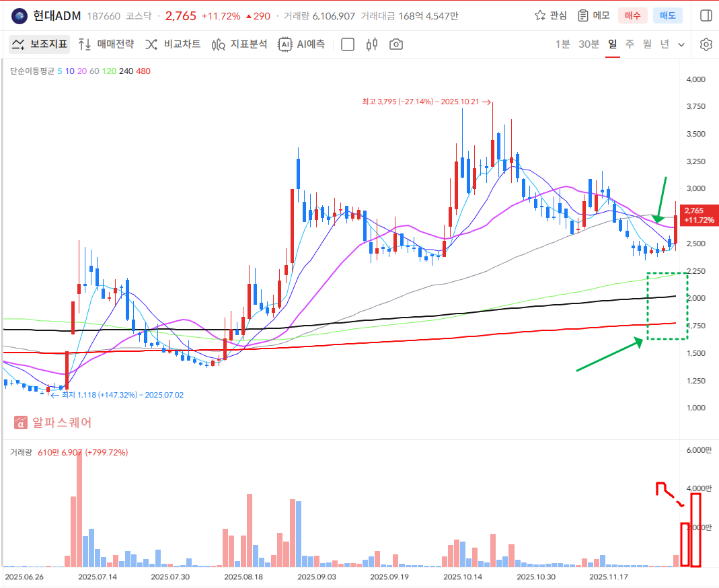Viewport: 719px width, 588px height.
Task: Click the 단순이동평균 moving average label
Action: (32, 71)
